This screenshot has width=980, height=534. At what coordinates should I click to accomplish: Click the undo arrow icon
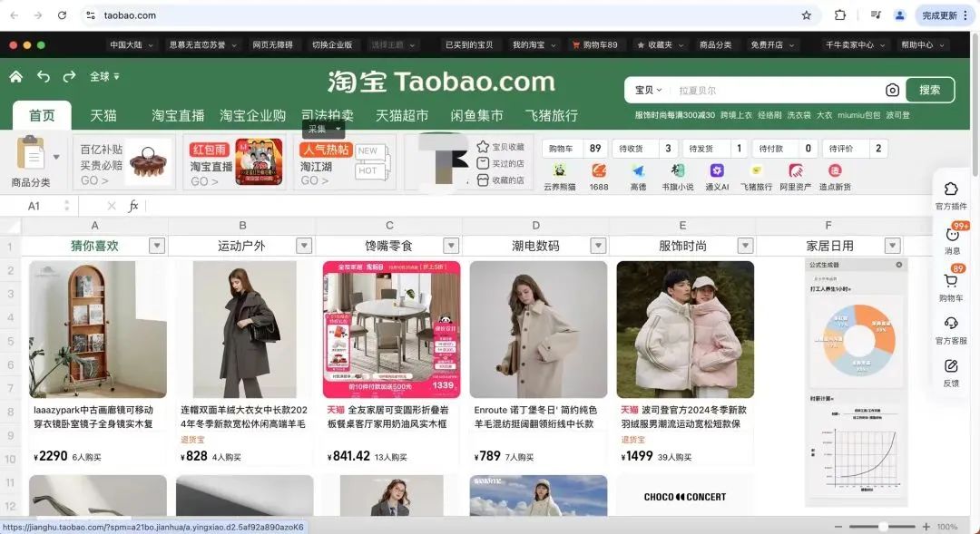tap(44, 76)
